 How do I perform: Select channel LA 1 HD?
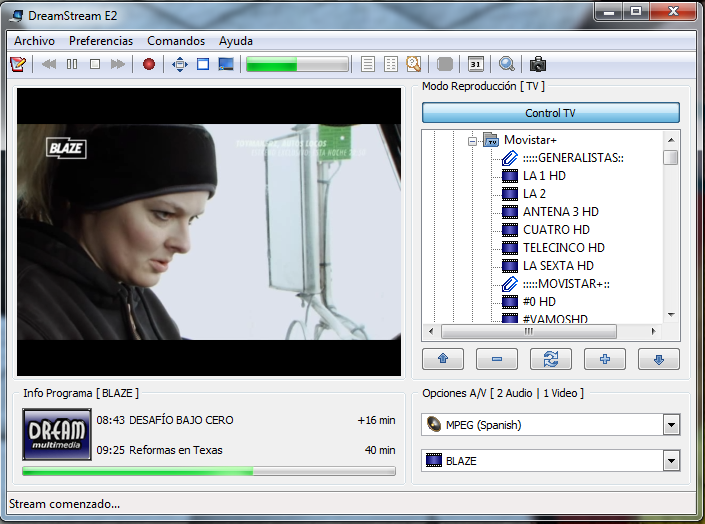point(544,176)
